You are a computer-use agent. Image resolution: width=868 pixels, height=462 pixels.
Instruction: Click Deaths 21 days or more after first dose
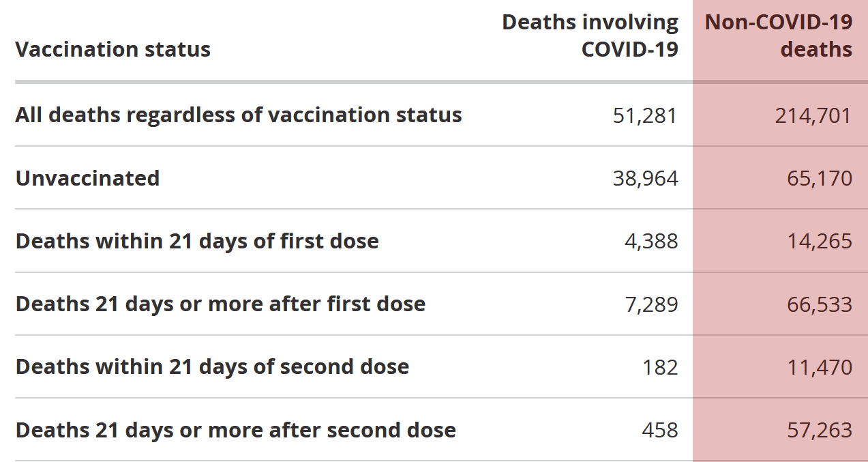point(220,304)
